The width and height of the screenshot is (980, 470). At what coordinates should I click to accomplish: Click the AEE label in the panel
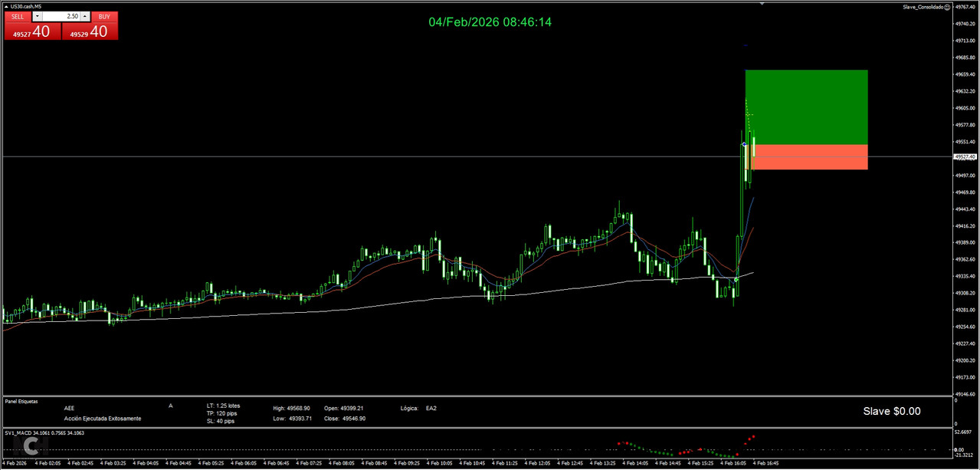tap(69, 409)
